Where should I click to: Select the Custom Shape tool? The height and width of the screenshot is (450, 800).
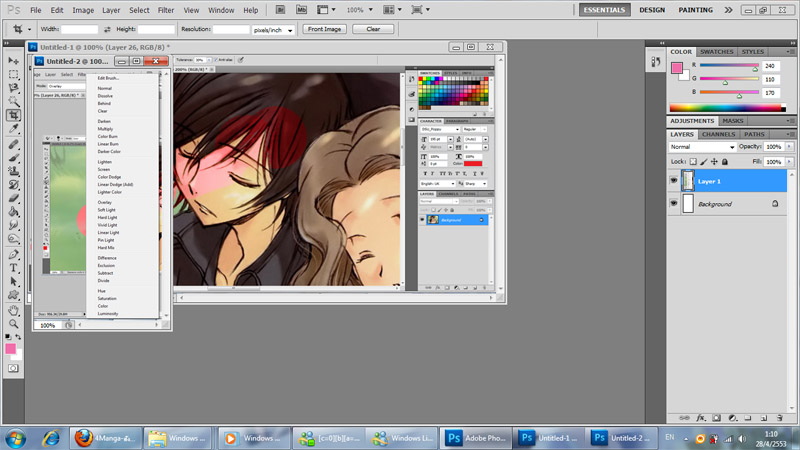tap(13, 295)
